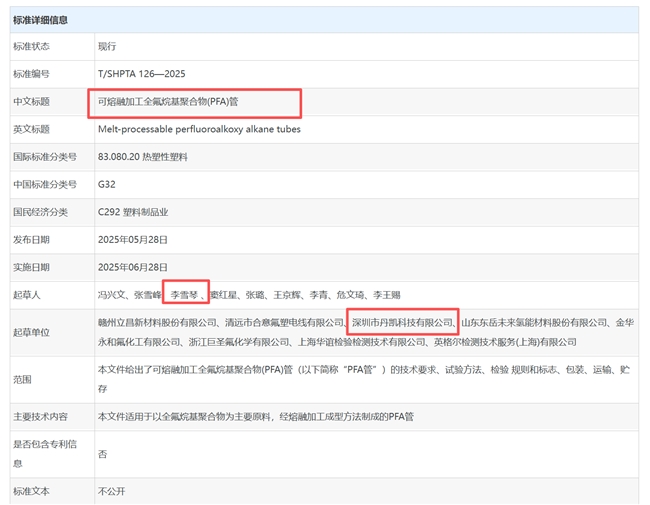The width and height of the screenshot is (650, 505).
Task: Click drafting unit 深圳市丹凯科技有限公司
Action: 401,323
